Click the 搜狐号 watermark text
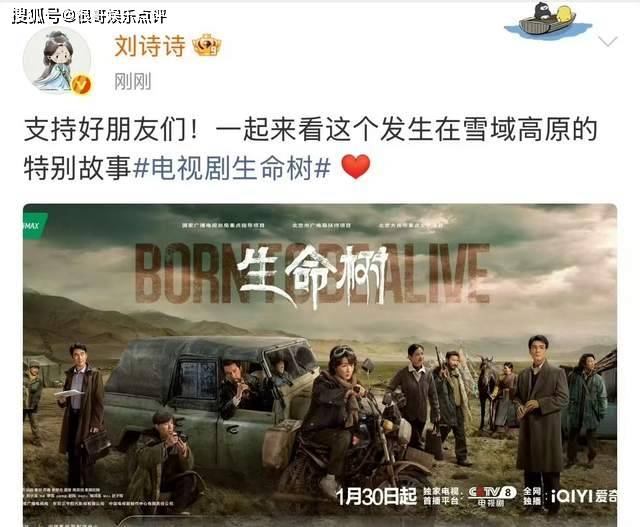The height and width of the screenshot is (527, 640). click(38, 16)
